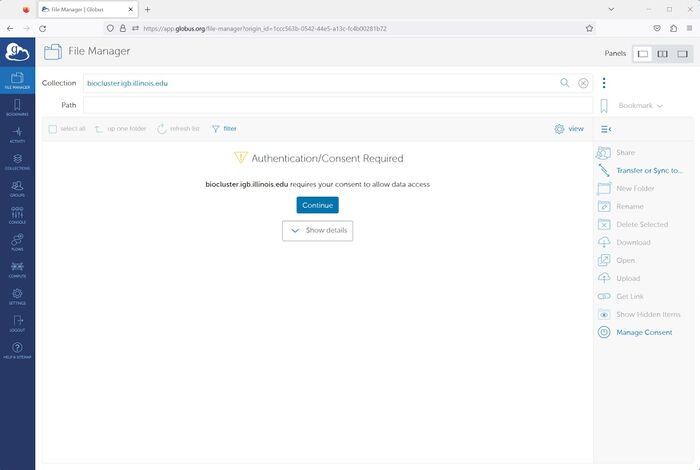Tick the select all checkbox
The height and width of the screenshot is (470, 700).
point(53,129)
